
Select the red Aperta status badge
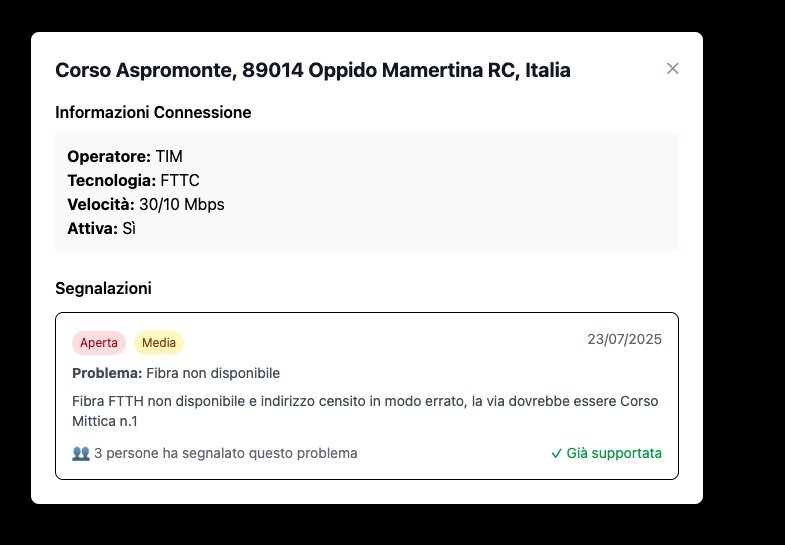(99, 343)
